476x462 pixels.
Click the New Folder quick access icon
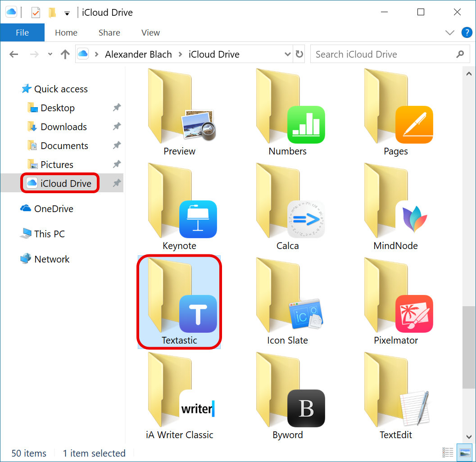pos(52,13)
